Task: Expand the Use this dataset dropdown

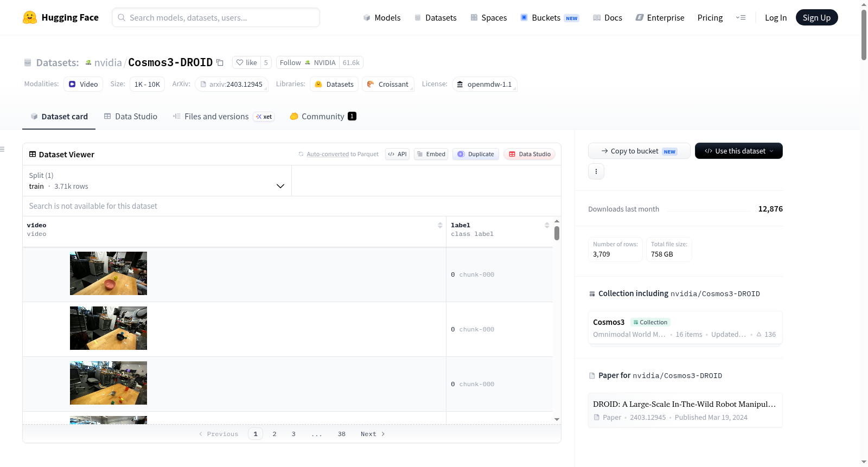Action: tap(739, 151)
